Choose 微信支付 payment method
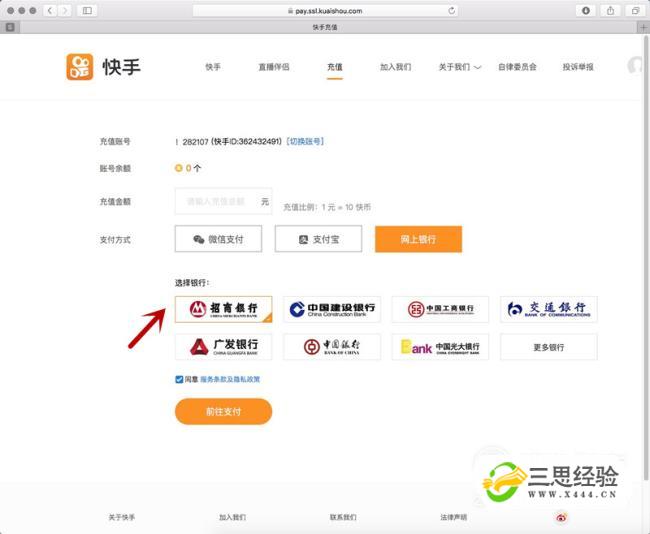This screenshot has width=650, height=534. [x=218, y=239]
